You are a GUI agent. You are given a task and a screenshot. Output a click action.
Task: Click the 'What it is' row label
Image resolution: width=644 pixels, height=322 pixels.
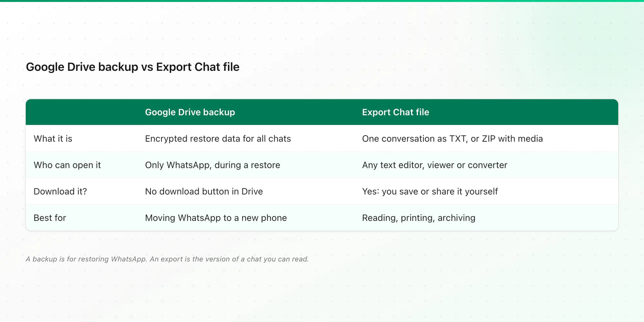(53, 138)
